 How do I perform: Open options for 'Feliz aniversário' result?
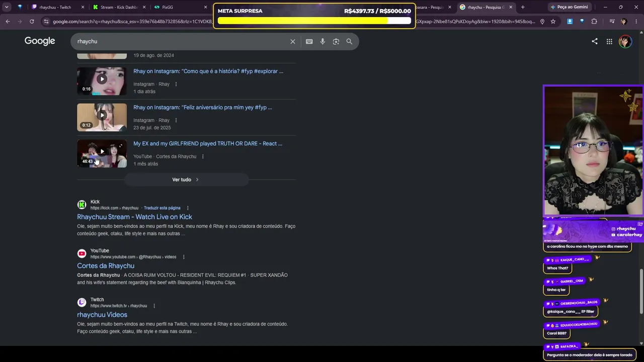176,121
